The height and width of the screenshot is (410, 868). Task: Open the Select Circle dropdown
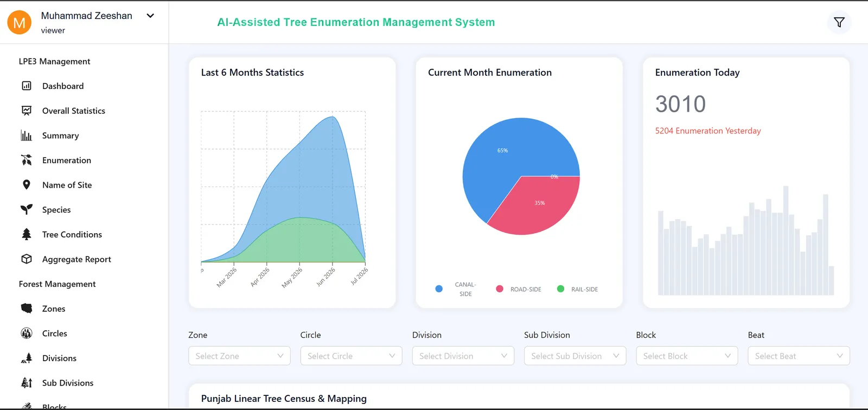(x=351, y=356)
